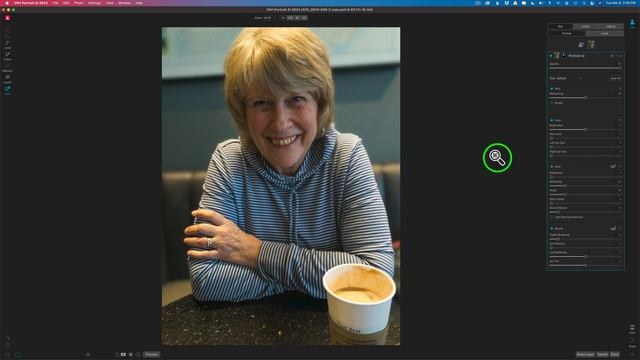Click the teal icon at top of right edge strip
This screenshot has height=360, width=640.
click(632, 24)
